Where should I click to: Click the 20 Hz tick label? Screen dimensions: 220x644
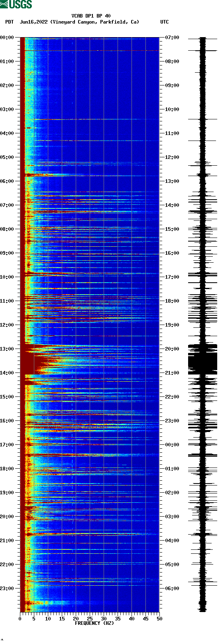[x=76, y=619]
